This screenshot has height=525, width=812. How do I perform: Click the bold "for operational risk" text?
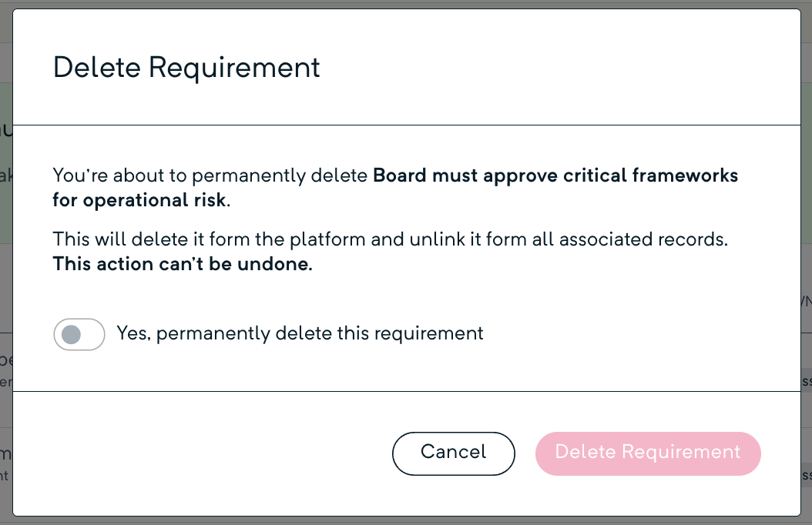pyautogui.click(x=139, y=200)
